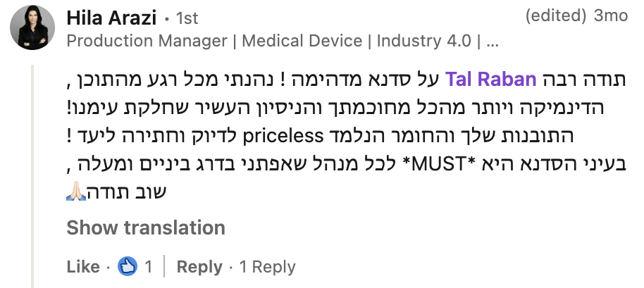Show translation of the comment
The height and width of the screenshot is (288, 644).
[146, 228]
